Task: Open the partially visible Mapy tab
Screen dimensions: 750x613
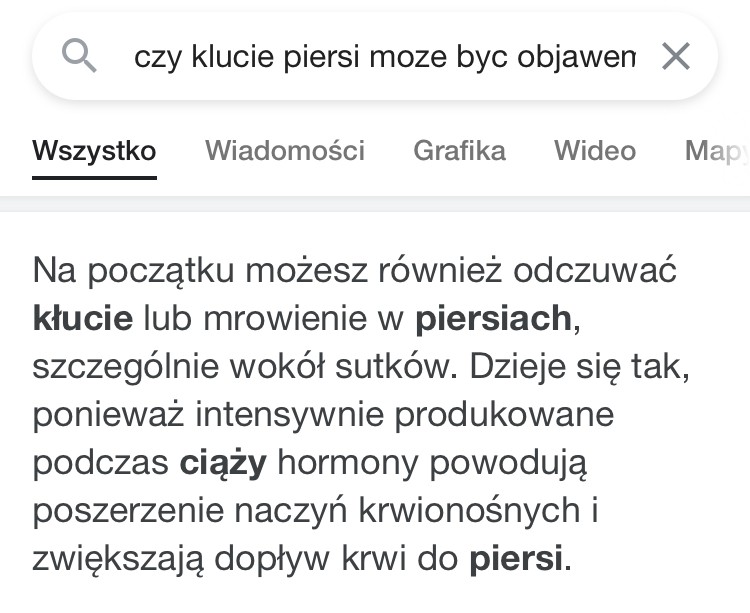Action: coord(716,151)
